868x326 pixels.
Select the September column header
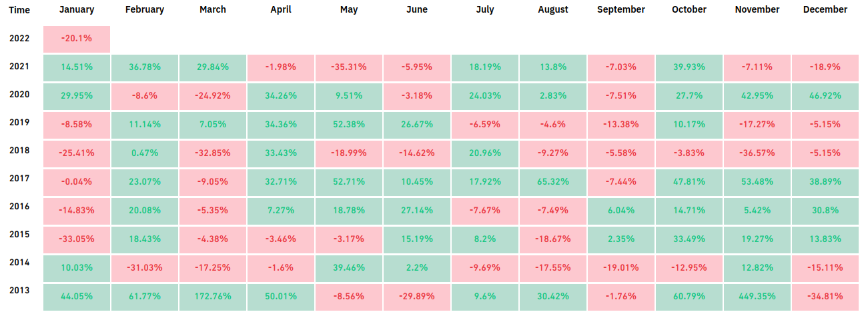pyautogui.click(x=621, y=9)
